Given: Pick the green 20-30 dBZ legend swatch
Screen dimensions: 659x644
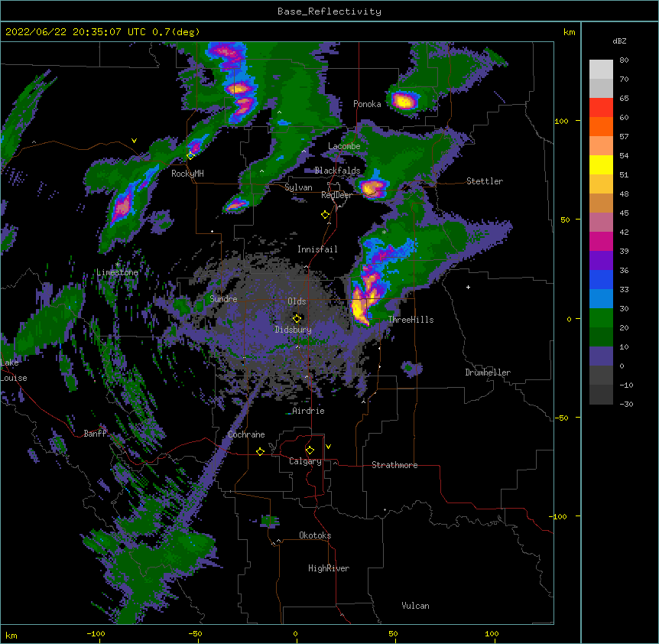Looking at the screenshot, I should [x=601, y=318].
